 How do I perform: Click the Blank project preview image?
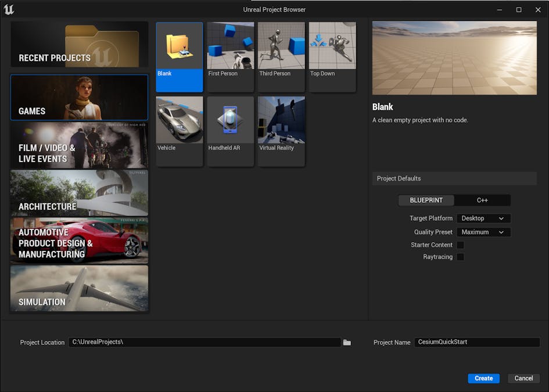click(454, 57)
